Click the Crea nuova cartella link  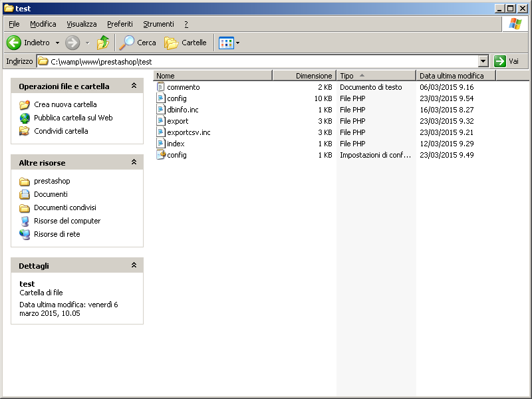pos(65,104)
